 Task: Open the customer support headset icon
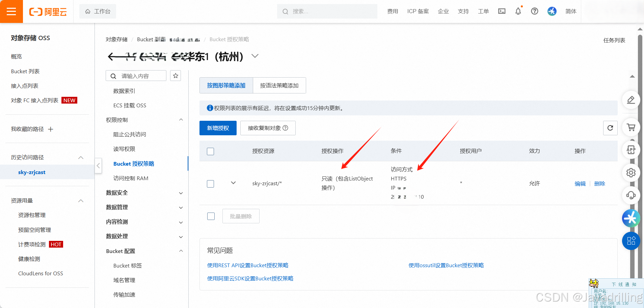point(631,195)
